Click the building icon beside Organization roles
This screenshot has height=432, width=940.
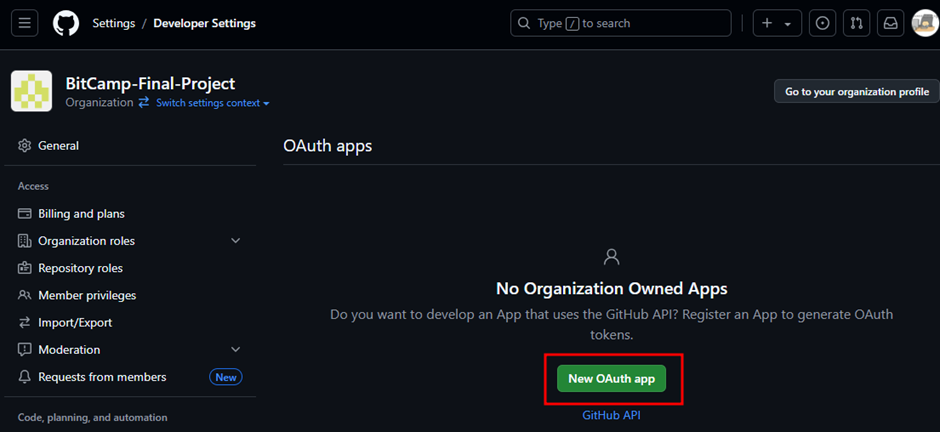click(x=25, y=241)
